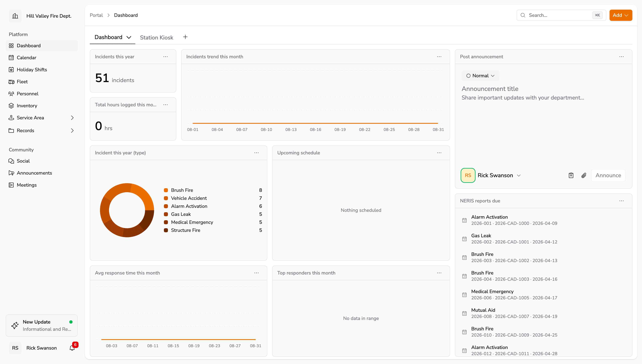The width and height of the screenshot is (642, 364).
Task: Click the sparkle icon in New Update card
Action: point(15,325)
